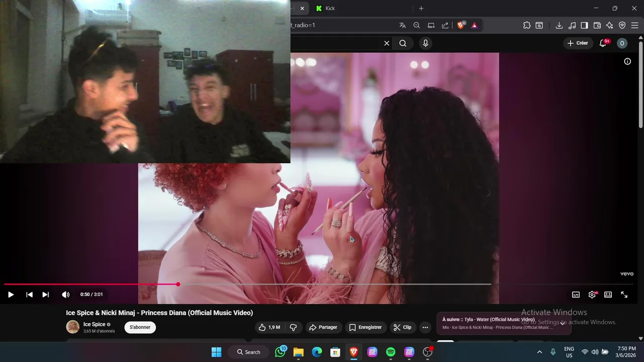The height and width of the screenshot is (362, 644).
Task: Click the Partager share button
Action: click(324, 327)
